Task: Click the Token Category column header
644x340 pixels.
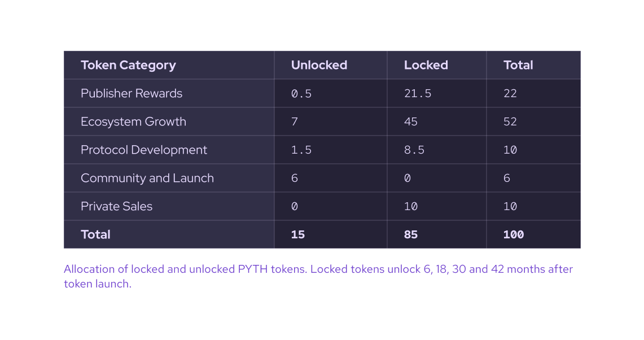Action: point(128,65)
